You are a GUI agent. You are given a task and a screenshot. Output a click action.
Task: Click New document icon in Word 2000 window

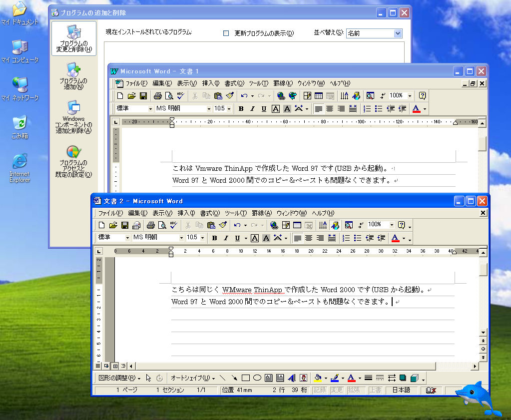point(101,225)
